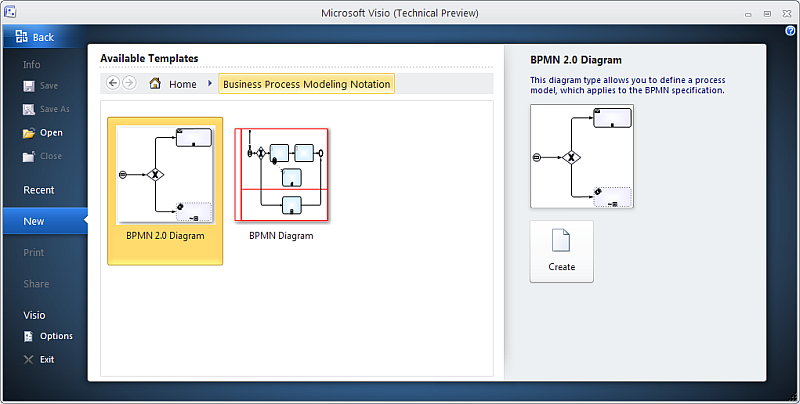This screenshot has height=404, width=800.
Task: Click the Options text in sidebar
Action: coord(57,336)
